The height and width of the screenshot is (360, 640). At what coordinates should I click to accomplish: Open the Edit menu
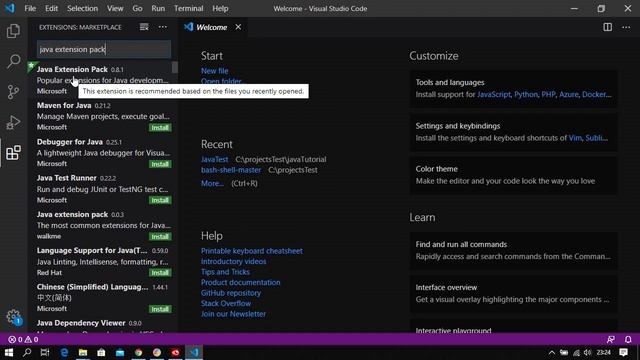pyautogui.click(x=51, y=8)
